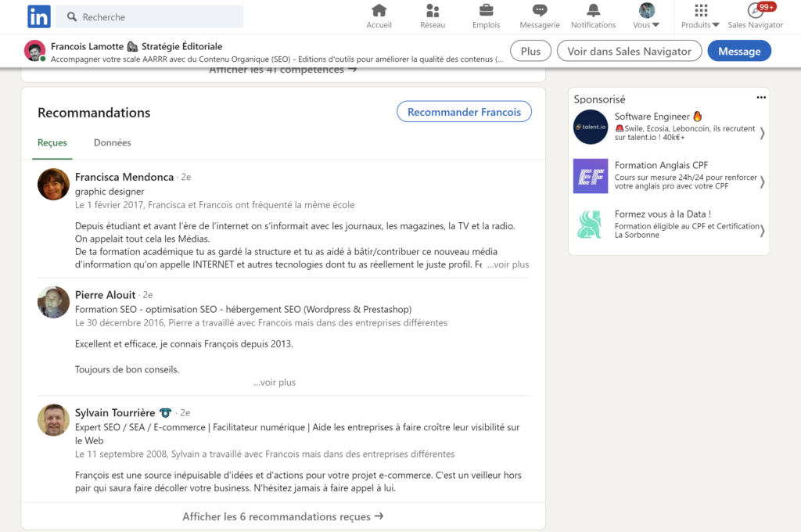The image size is (801, 532).
Task: Open sponsored panel three-dots menu
Action: tap(761, 98)
